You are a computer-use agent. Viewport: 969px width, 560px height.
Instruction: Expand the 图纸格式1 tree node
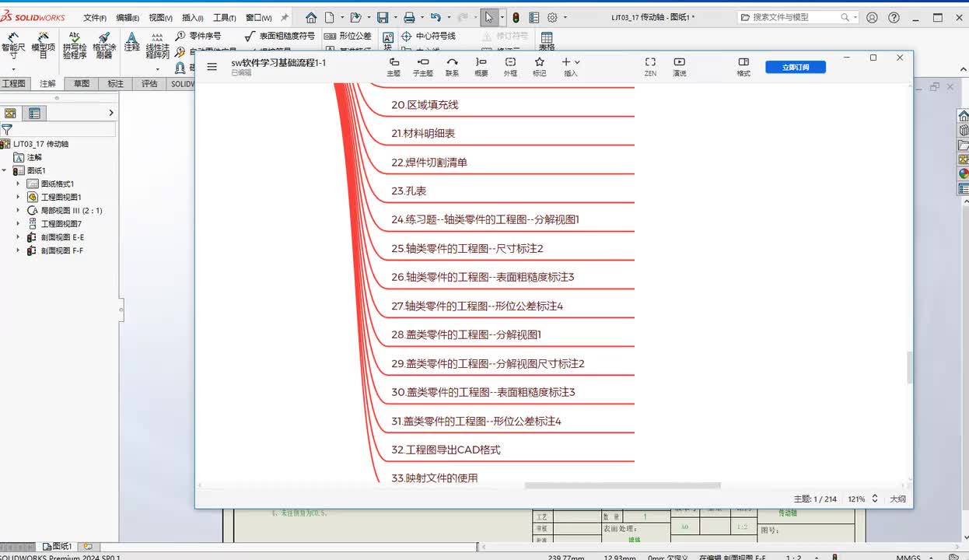tap(18, 184)
